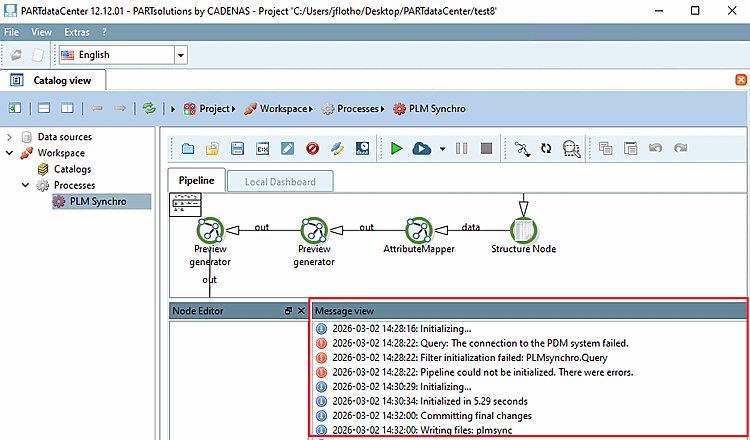
Task: Click message 'Query: The connection to the PDM system failed.'
Action: (524, 343)
